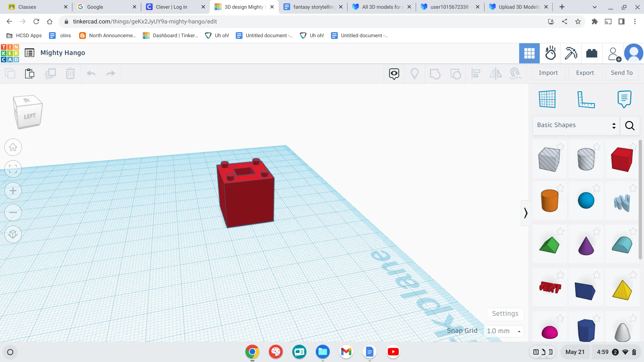
Task: Click the LEFT face of the view cube
Action: [29, 115]
